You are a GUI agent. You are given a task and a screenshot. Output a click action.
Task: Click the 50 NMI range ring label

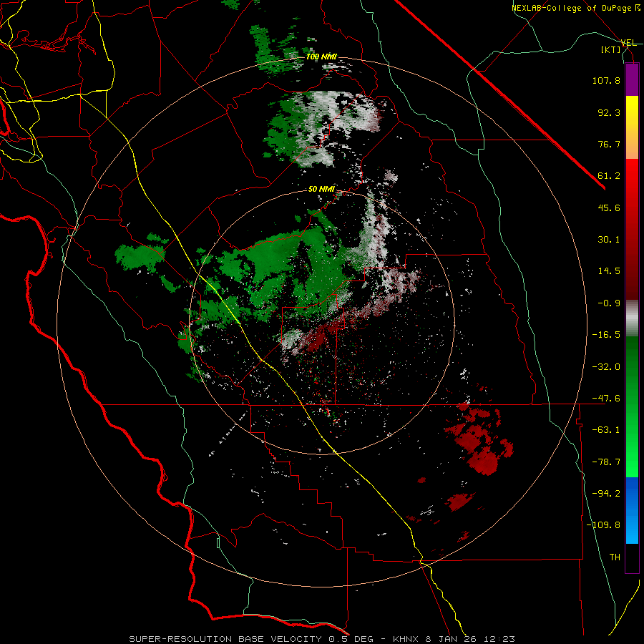(x=321, y=190)
